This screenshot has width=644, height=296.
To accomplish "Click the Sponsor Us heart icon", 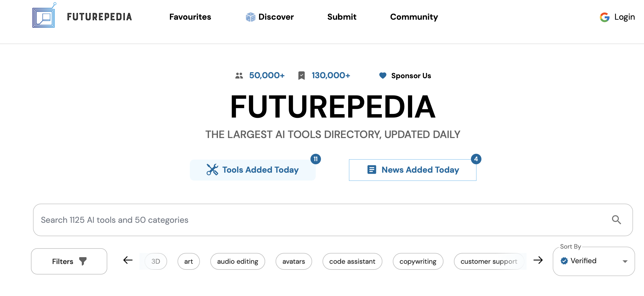I will click(x=383, y=76).
